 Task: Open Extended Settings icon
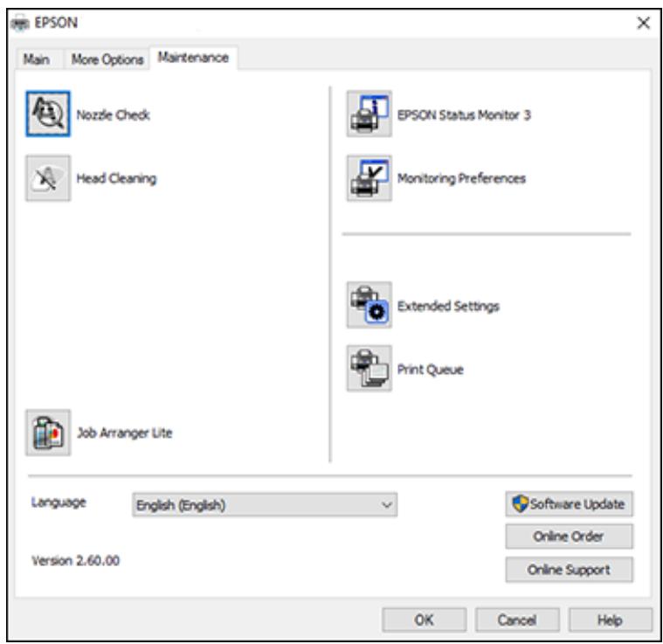coord(369,305)
